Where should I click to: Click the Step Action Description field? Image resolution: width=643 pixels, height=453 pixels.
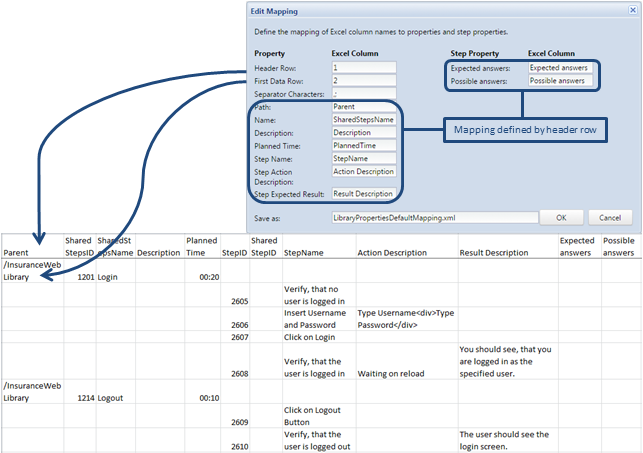363,170
